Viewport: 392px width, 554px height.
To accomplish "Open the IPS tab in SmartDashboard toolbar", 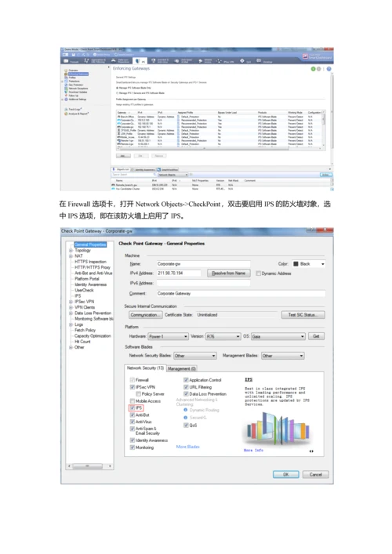I will tap(140, 61).
